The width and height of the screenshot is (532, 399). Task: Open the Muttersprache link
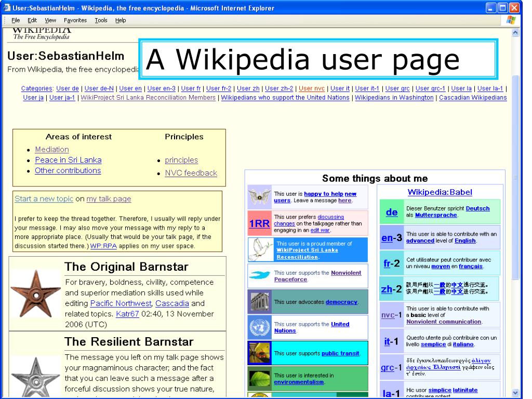coord(436,215)
